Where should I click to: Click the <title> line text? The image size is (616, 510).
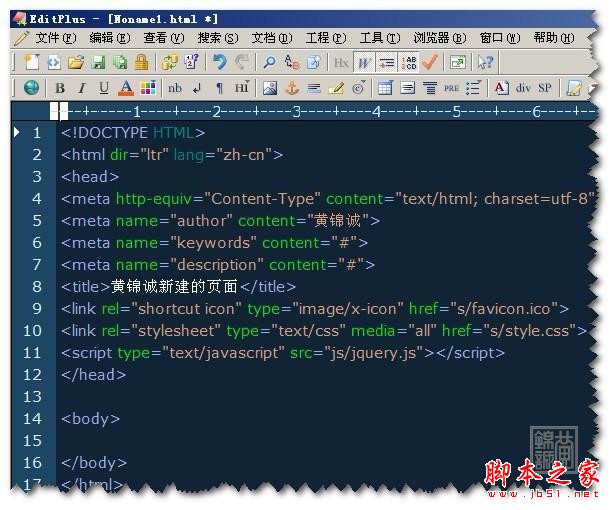(x=178, y=286)
